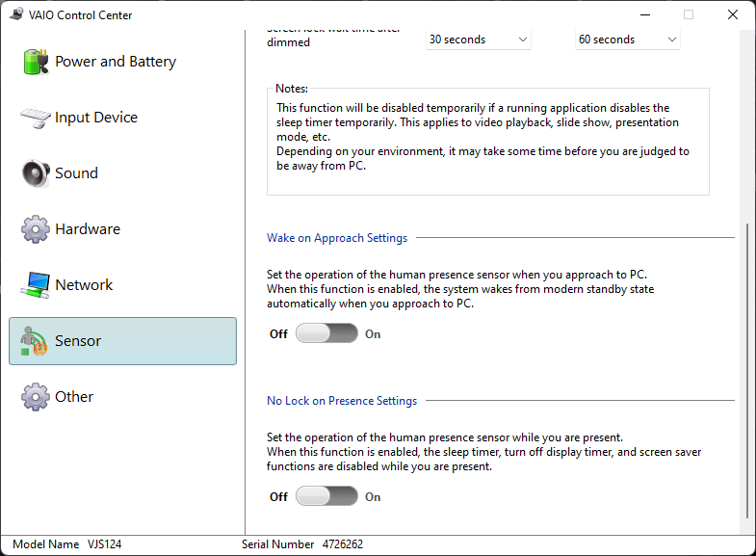Select the Sensor tab label

coord(78,341)
